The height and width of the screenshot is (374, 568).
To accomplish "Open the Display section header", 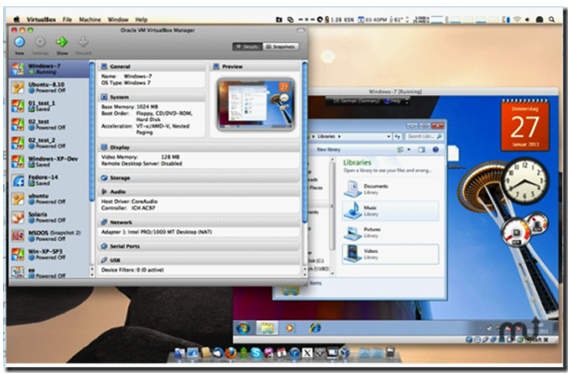I will point(199,147).
